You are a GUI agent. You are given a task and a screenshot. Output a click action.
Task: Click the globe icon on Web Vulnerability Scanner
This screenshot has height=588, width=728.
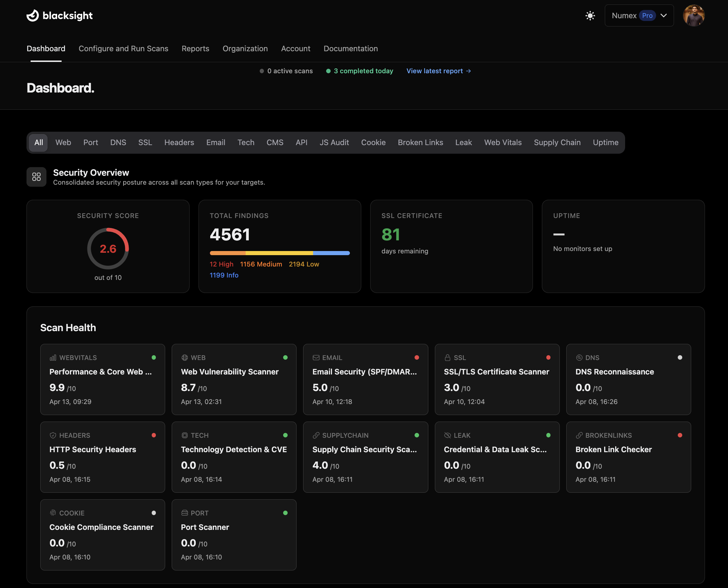184,358
